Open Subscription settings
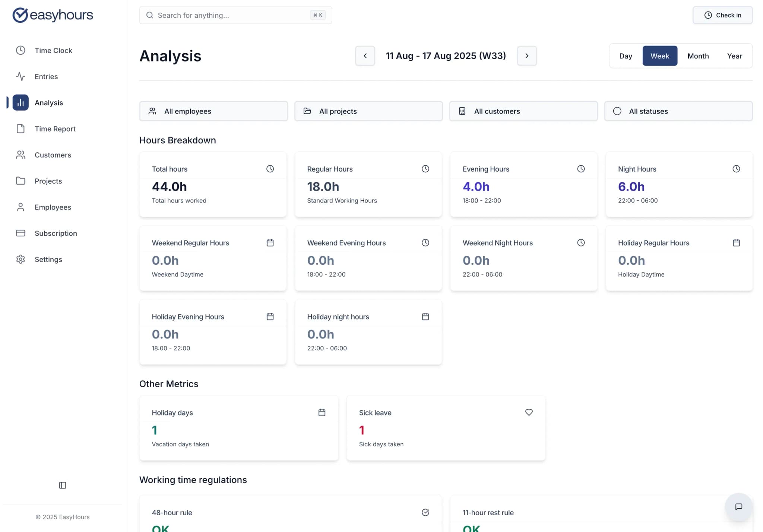The image size is (763, 532). point(56,233)
